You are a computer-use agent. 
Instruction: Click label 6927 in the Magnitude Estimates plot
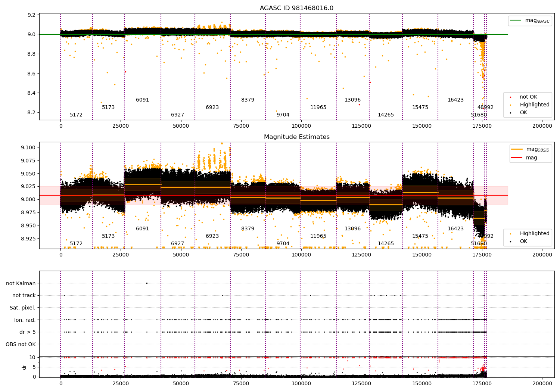pos(177,244)
